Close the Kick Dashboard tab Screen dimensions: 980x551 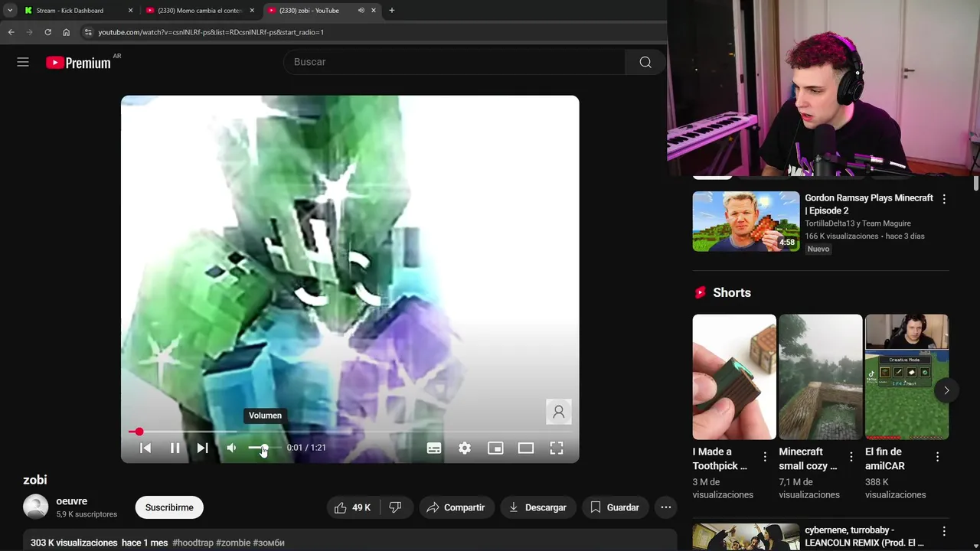(x=130, y=11)
